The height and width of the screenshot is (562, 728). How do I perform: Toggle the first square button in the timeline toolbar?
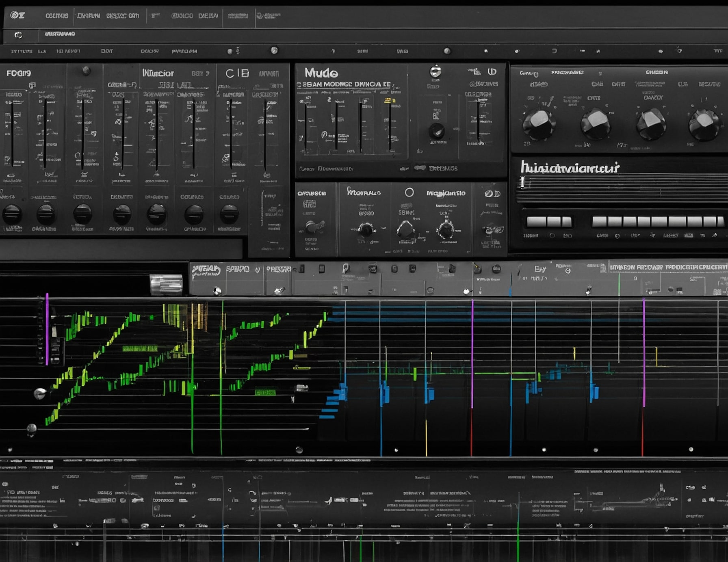(x=301, y=269)
